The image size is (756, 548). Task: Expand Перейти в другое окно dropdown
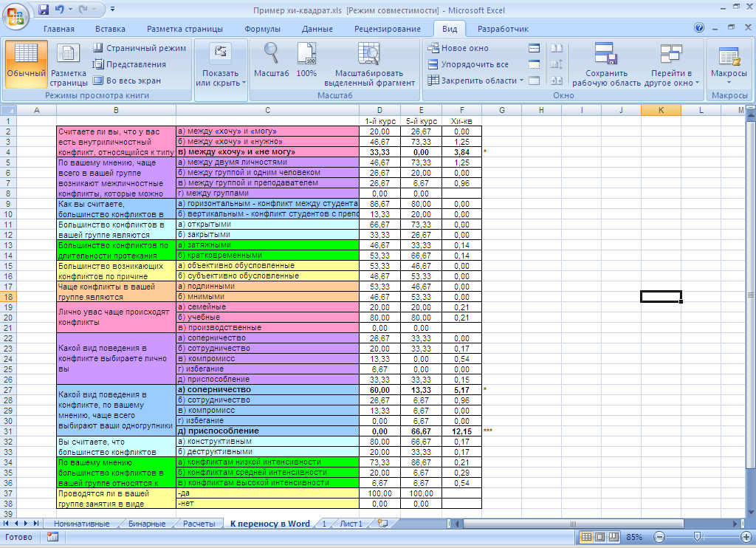coord(697,83)
